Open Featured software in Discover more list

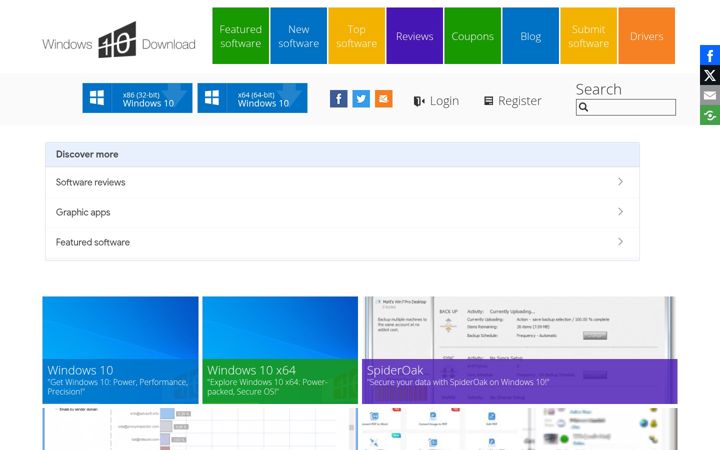342,242
